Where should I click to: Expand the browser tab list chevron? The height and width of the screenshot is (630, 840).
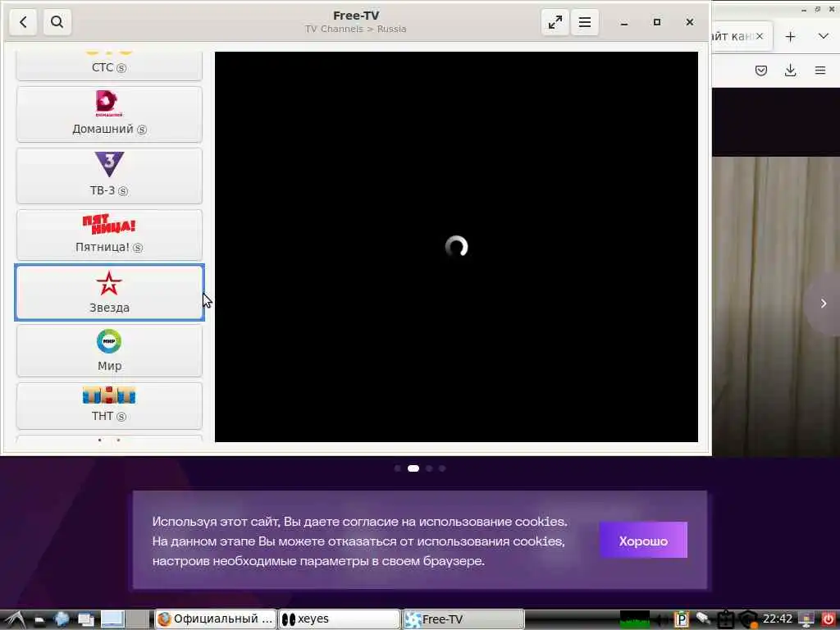pyautogui.click(x=824, y=36)
